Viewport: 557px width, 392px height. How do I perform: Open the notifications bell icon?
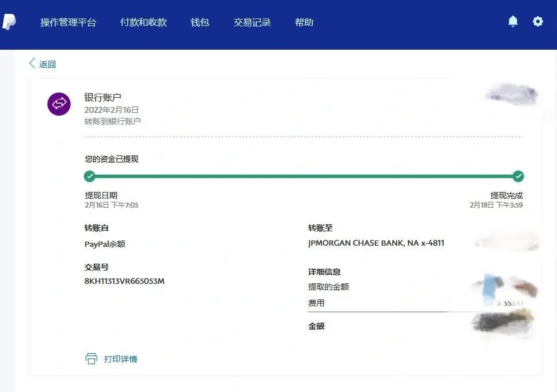tap(512, 21)
